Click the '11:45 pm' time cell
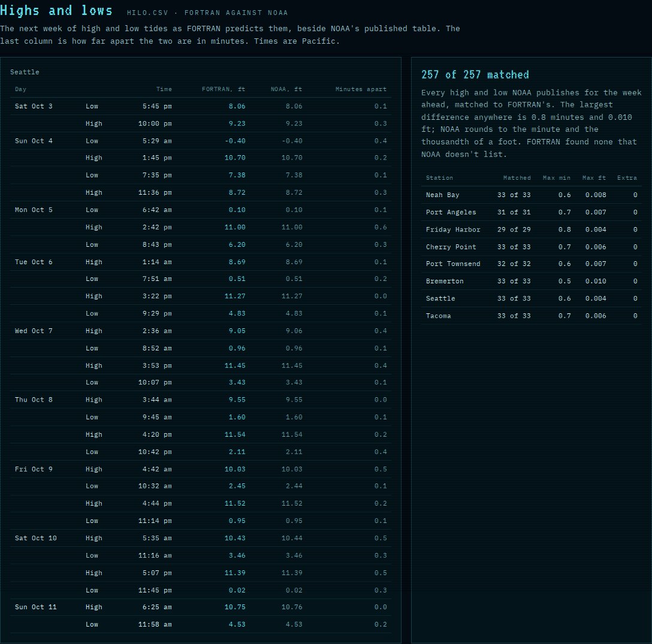 coord(155,590)
